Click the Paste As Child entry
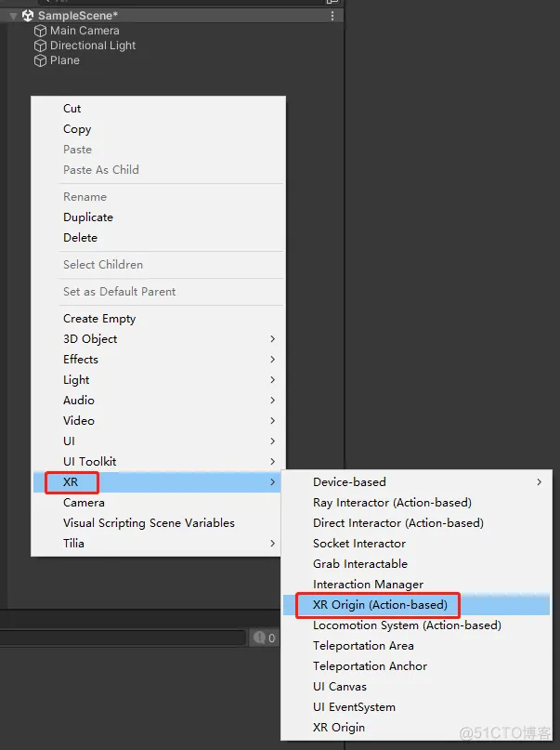The width and height of the screenshot is (560, 750). [158, 170]
